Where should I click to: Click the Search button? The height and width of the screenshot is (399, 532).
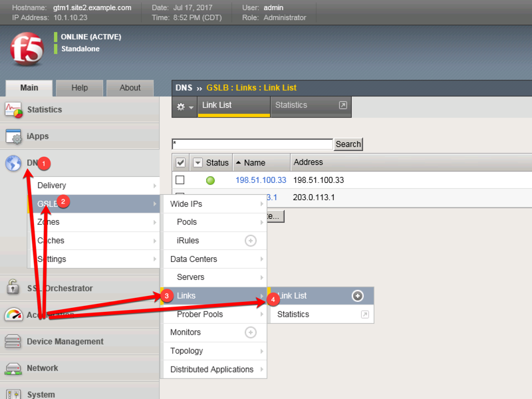tap(348, 144)
